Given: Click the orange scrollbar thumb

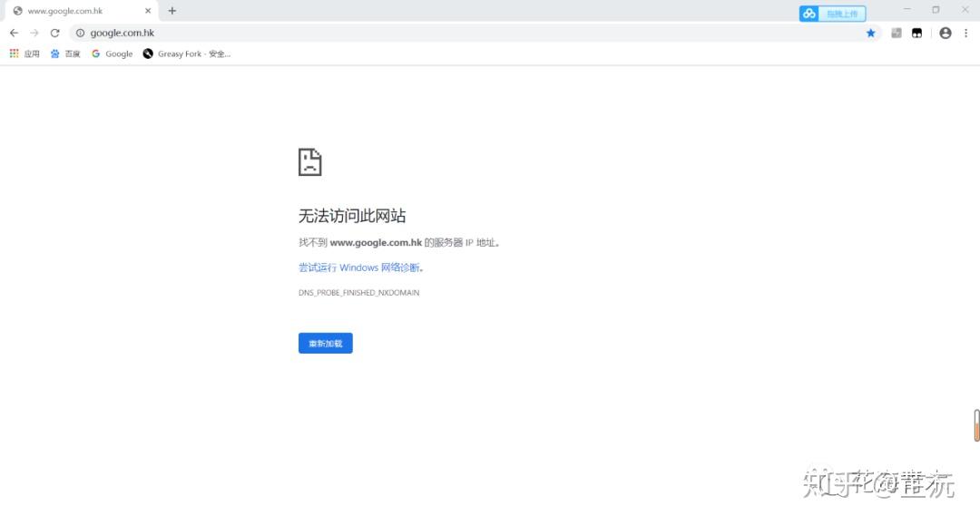Looking at the screenshot, I should click(976, 426).
